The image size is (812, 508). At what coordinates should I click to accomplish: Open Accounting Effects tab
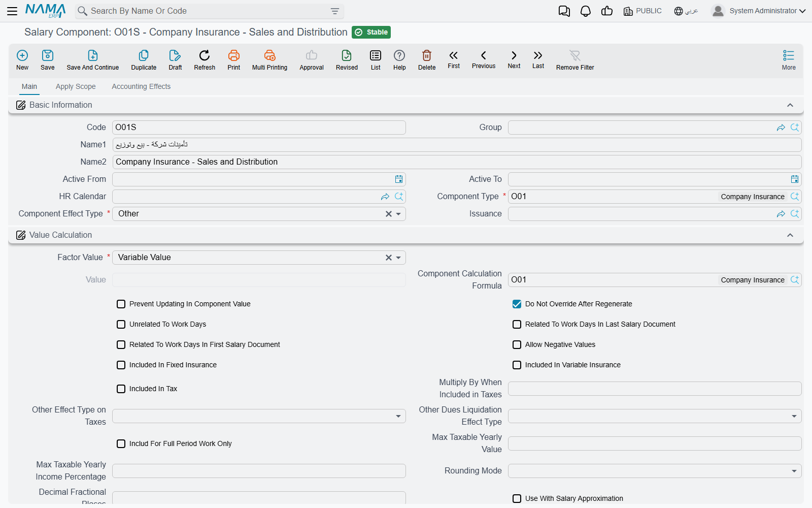click(x=141, y=86)
